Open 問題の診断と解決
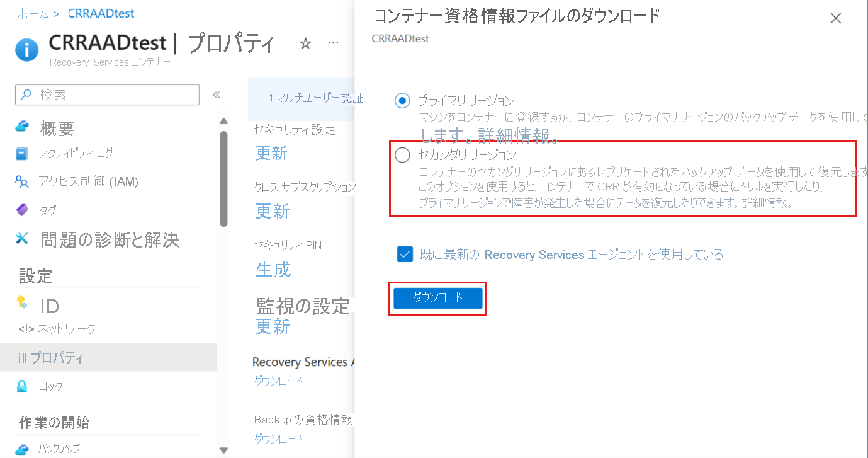 tap(108, 239)
